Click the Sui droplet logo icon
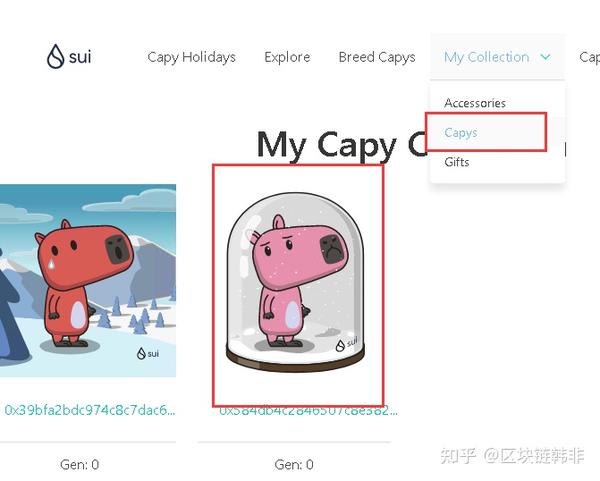The width and height of the screenshot is (600, 481). pos(55,56)
